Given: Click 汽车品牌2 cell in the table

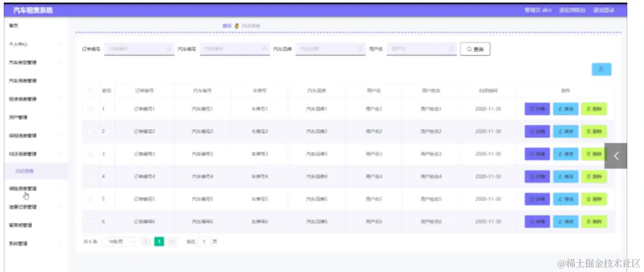Looking at the screenshot, I should (317, 132).
